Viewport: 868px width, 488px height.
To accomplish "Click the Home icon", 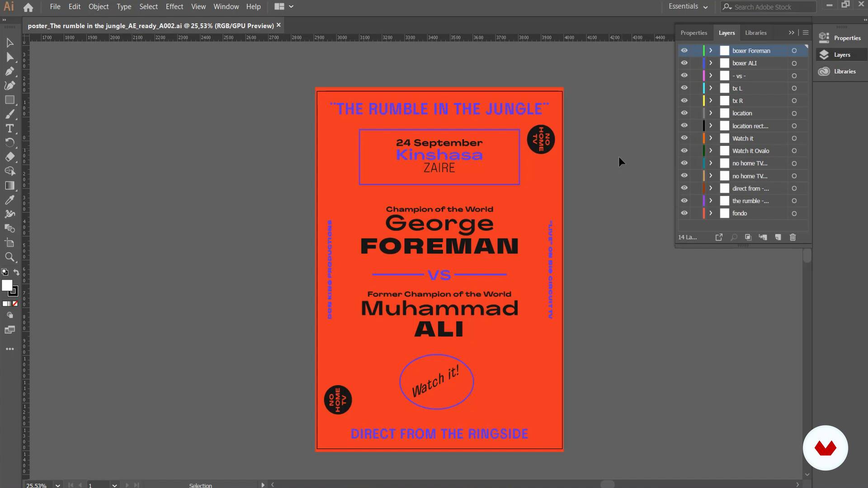I will coord(28,7).
